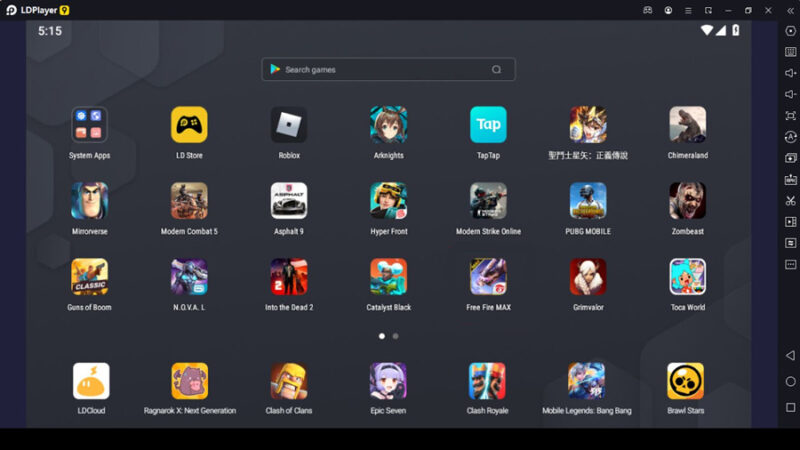Open Clash of Clans
Image resolution: width=800 pixels, height=450 pixels.
click(289, 381)
